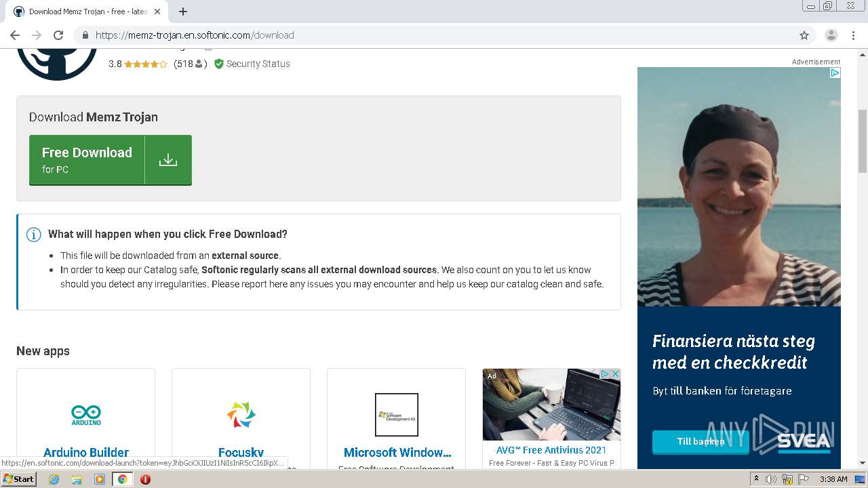Click the 518 user reviews count
The width and height of the screenshot is (868, 488).
tap(190, 64)
